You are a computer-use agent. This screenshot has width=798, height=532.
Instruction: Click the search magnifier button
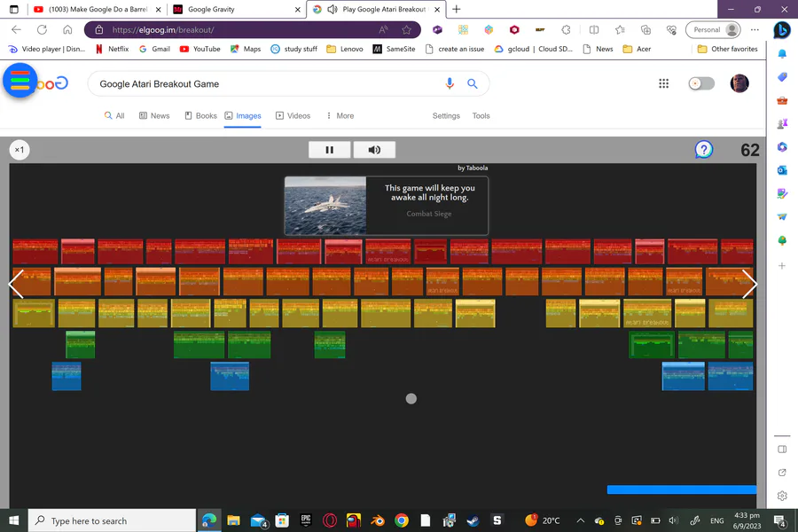(x=473, y=83)
